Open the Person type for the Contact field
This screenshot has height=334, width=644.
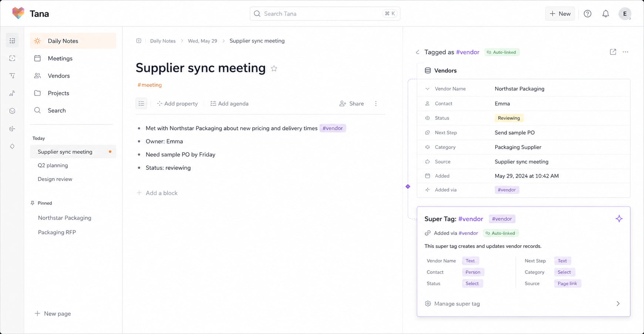(473, 272)
